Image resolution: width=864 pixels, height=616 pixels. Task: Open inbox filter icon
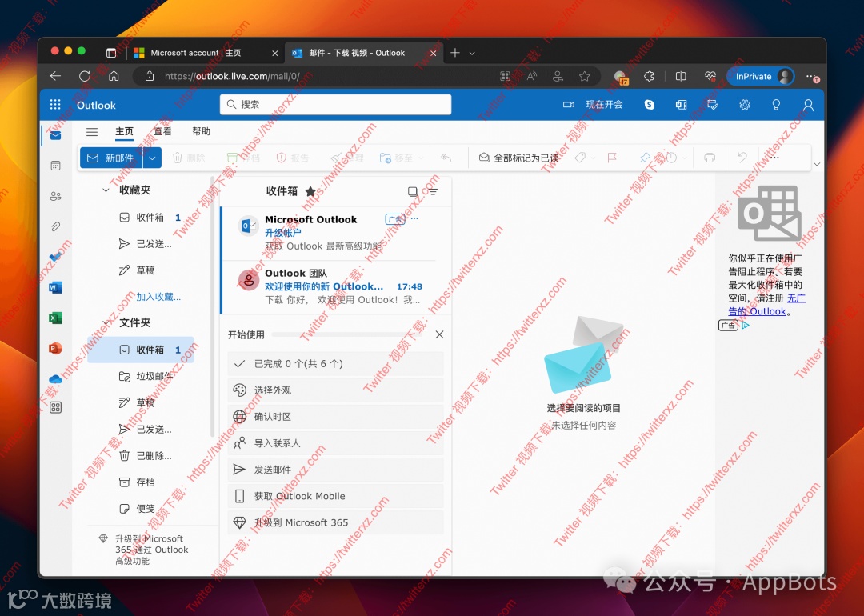click(433, 192)
